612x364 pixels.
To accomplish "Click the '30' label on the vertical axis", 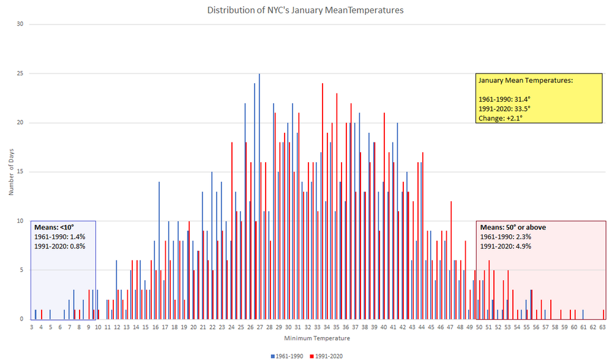I will pyautogui.click(x=20, y=24).
